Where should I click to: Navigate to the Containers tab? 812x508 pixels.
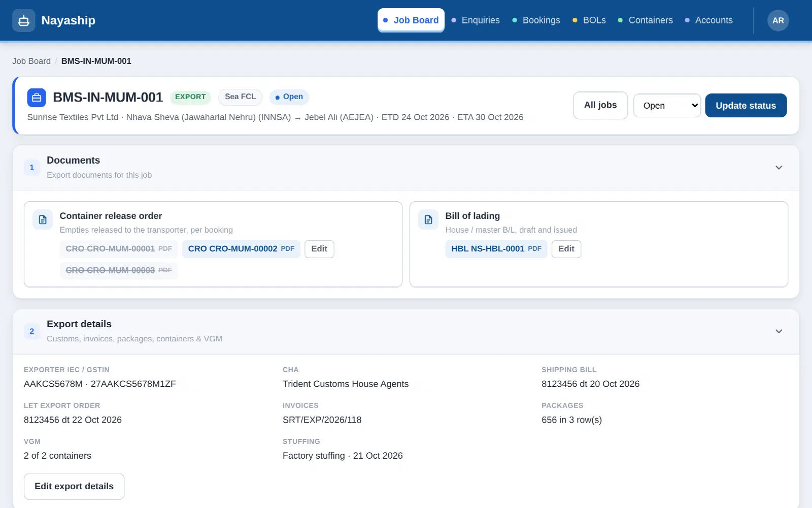(x=646, y=20)
